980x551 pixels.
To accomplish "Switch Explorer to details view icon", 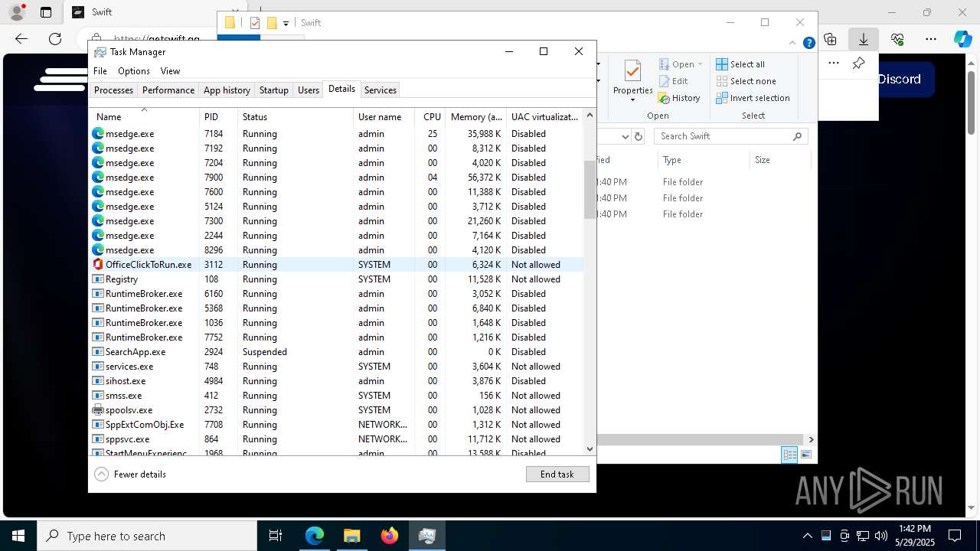I will click(789, 455).
